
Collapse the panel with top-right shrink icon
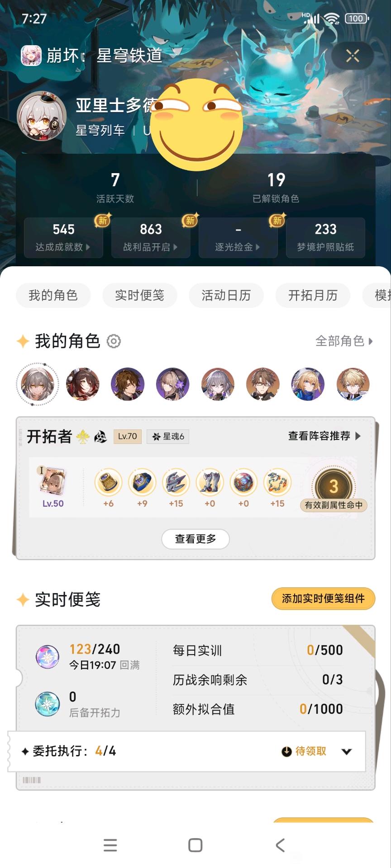[353, 56]
